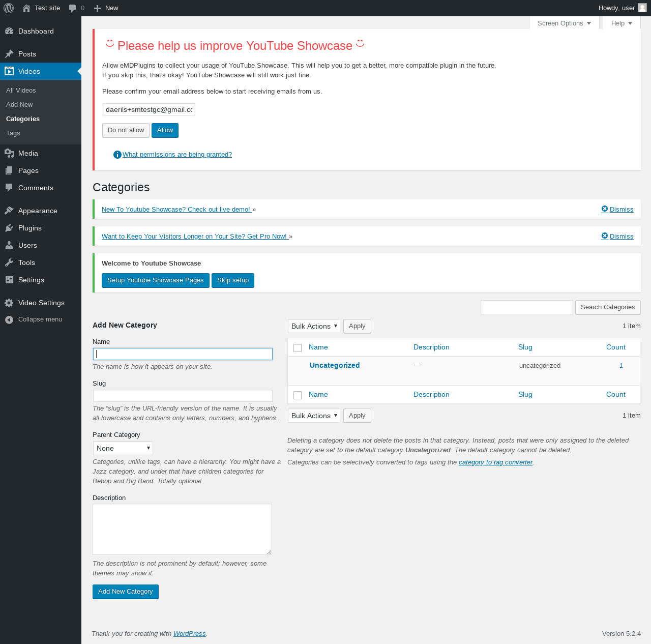The width and height of the screenshot is (651, 644).
Task: Click the WordPress logo icon
Action: click(x=9, y=8)
